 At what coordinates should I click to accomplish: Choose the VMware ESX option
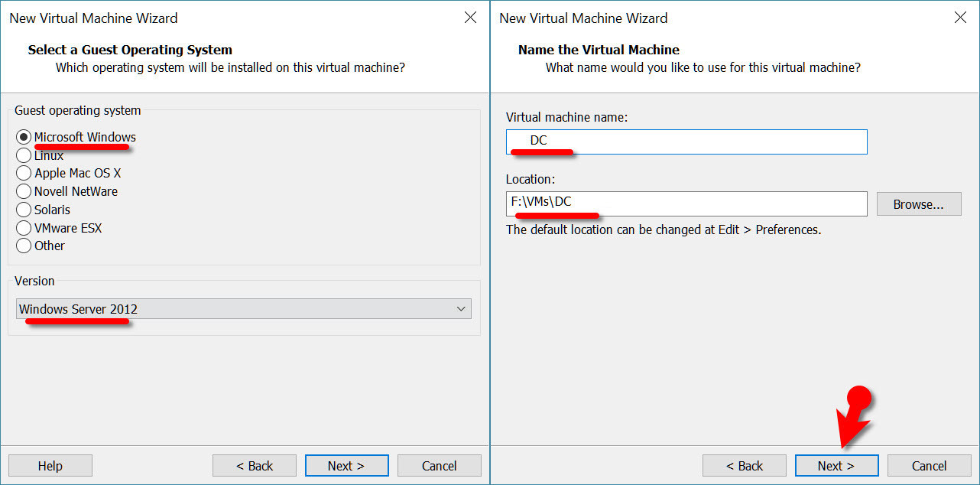coord(24,228)
